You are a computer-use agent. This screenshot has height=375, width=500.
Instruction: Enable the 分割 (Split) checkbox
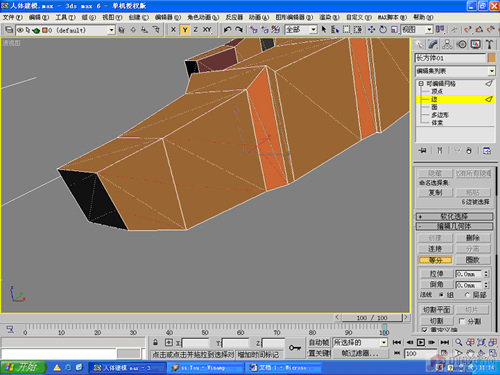click(x=462, y=321)
